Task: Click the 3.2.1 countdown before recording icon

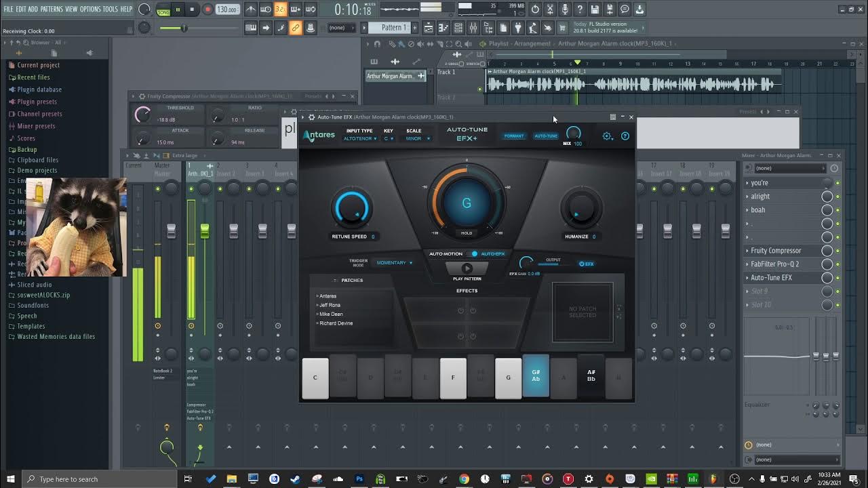Action: 280,9
